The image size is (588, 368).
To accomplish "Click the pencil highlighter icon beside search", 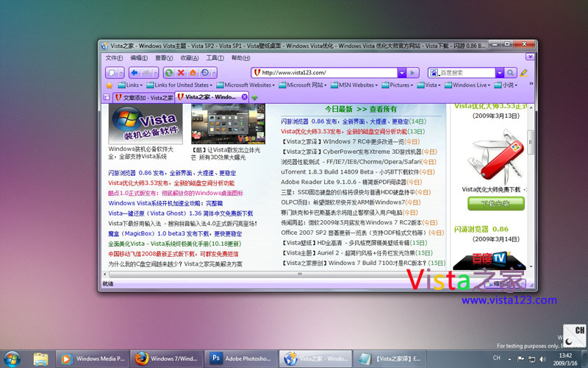I will pos(524,73).
